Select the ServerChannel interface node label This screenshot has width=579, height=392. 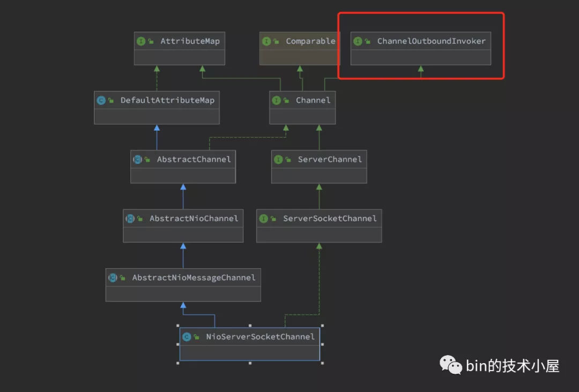330,159
